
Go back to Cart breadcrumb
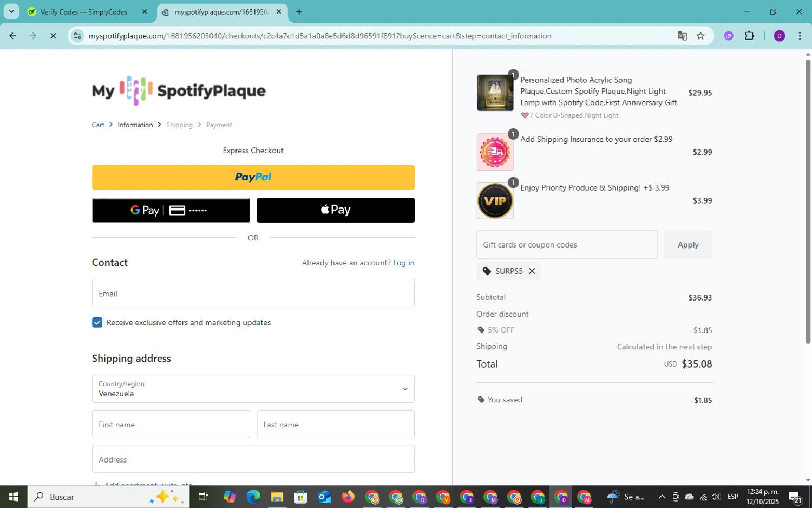(98, 125)
